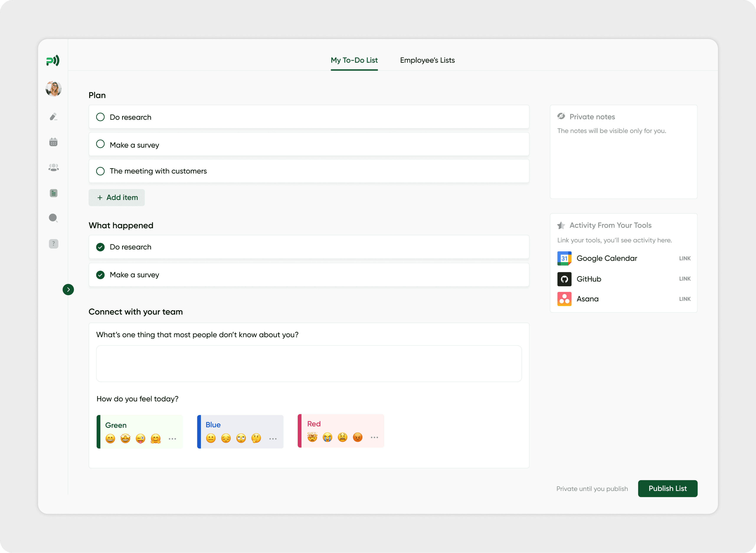Open the calendar icon in sidebar

coord(53,142)
